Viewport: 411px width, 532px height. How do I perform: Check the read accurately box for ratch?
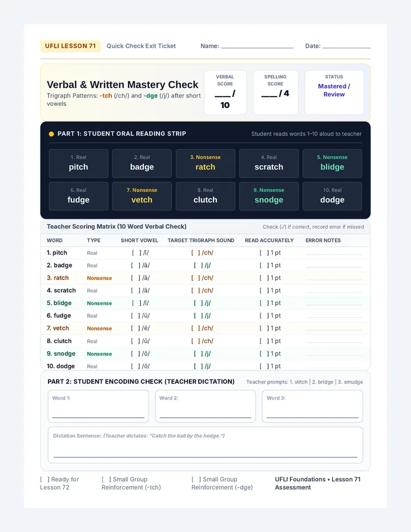point(264,278)
